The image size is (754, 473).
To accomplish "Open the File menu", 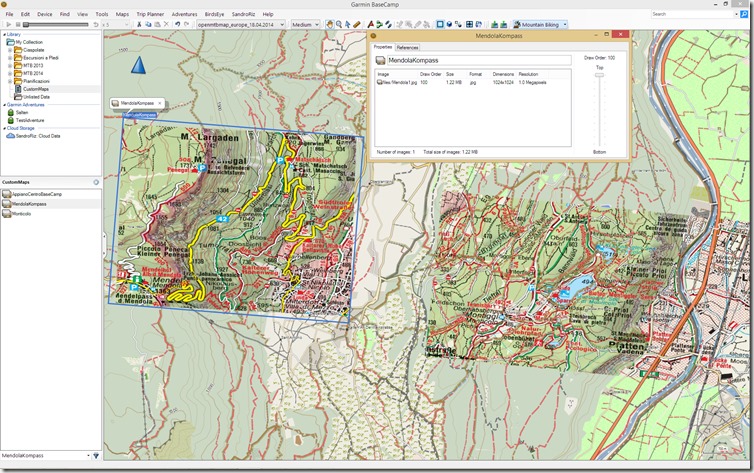I will tap(9, 14).
